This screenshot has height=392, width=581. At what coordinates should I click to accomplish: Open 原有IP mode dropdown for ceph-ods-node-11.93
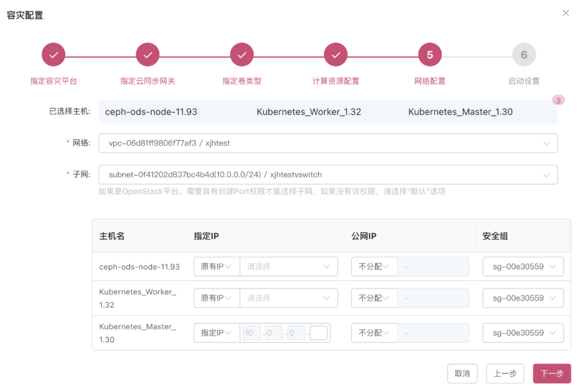click(217, 266)
